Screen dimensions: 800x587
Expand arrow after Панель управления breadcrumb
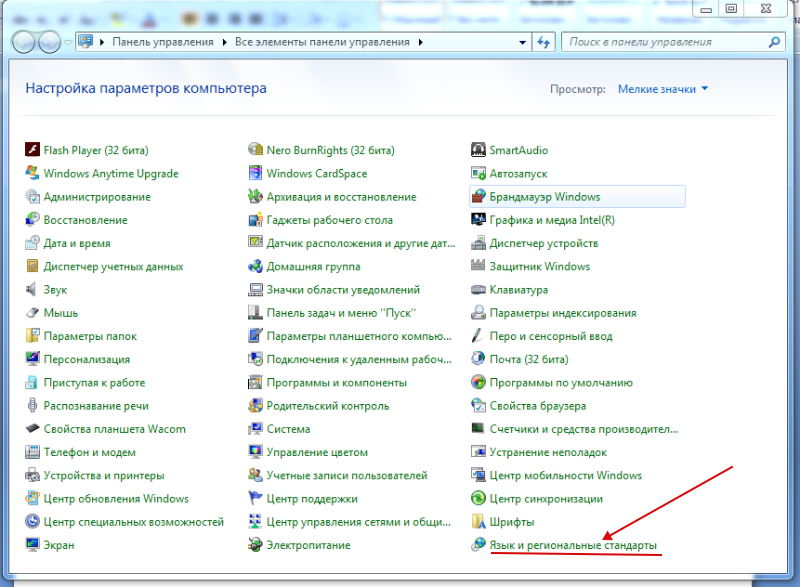224,42
